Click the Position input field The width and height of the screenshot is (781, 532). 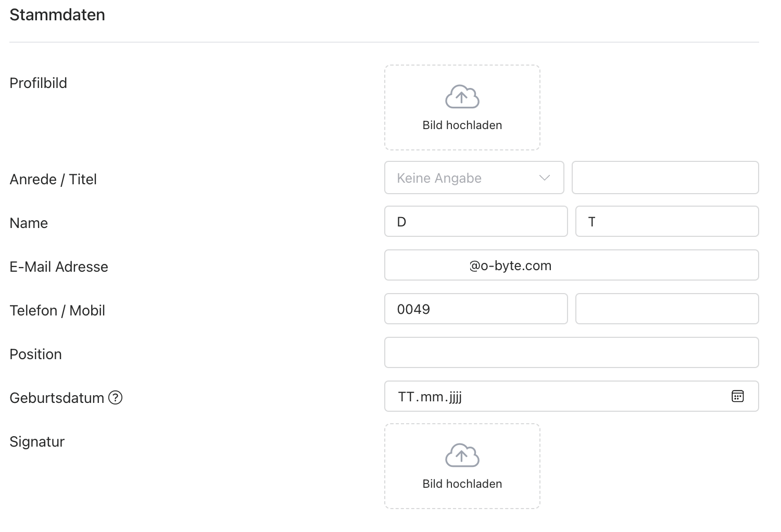(571, 353)
